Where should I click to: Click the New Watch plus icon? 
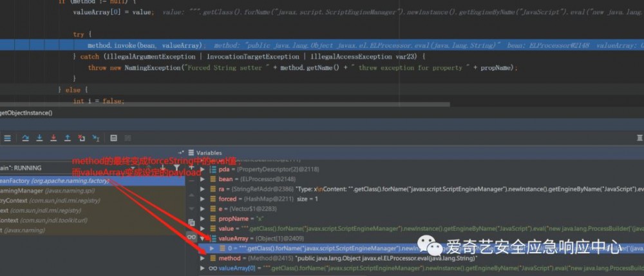coord(191,167)
